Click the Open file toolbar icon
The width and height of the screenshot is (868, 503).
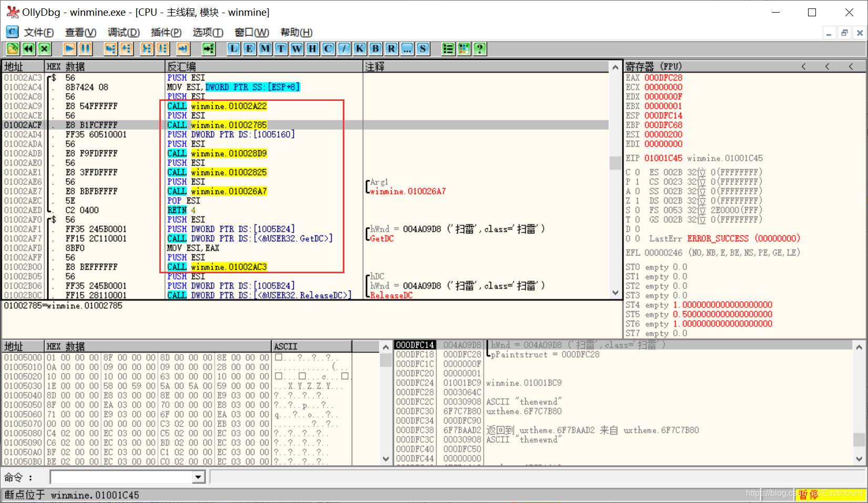(13, 49)
